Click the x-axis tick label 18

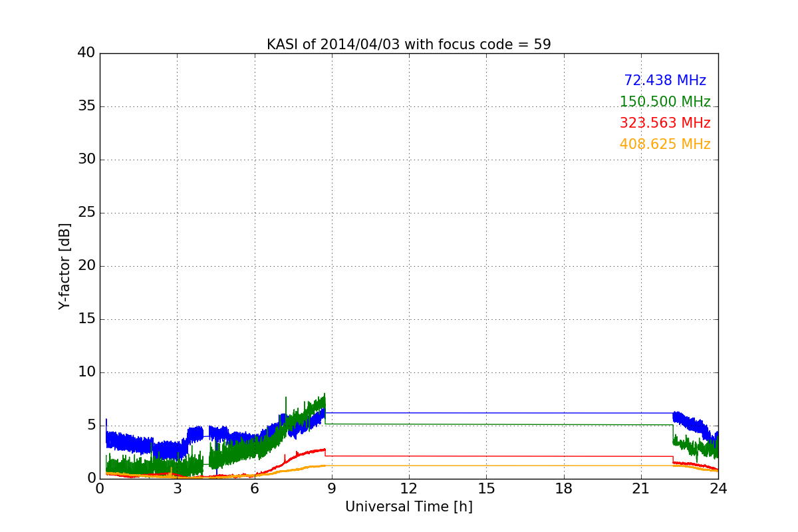(564, 489)
